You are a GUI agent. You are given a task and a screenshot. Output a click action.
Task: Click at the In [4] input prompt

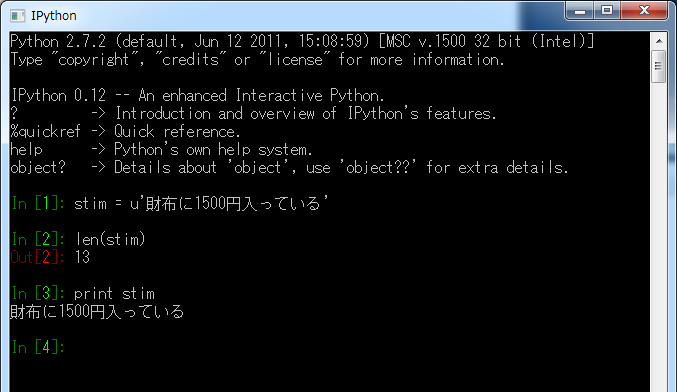pos(38,347)
